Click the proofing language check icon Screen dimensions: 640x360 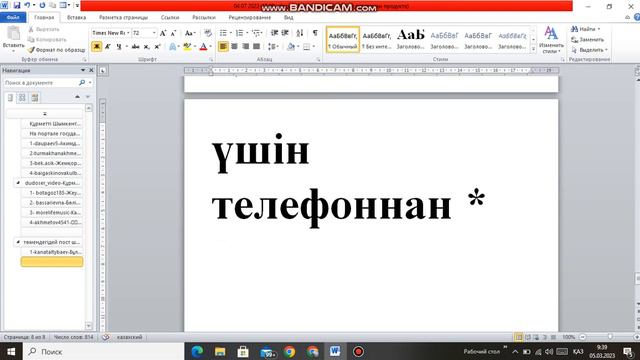coord(106,337)
